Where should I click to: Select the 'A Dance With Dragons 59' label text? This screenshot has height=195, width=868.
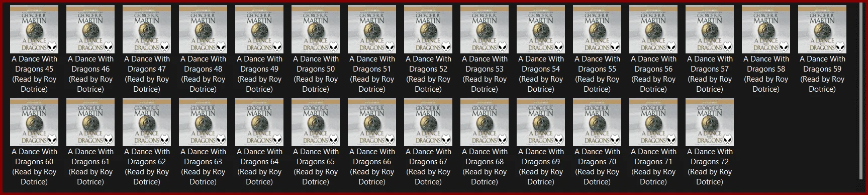pyautogui.click(x=822, y=74)
